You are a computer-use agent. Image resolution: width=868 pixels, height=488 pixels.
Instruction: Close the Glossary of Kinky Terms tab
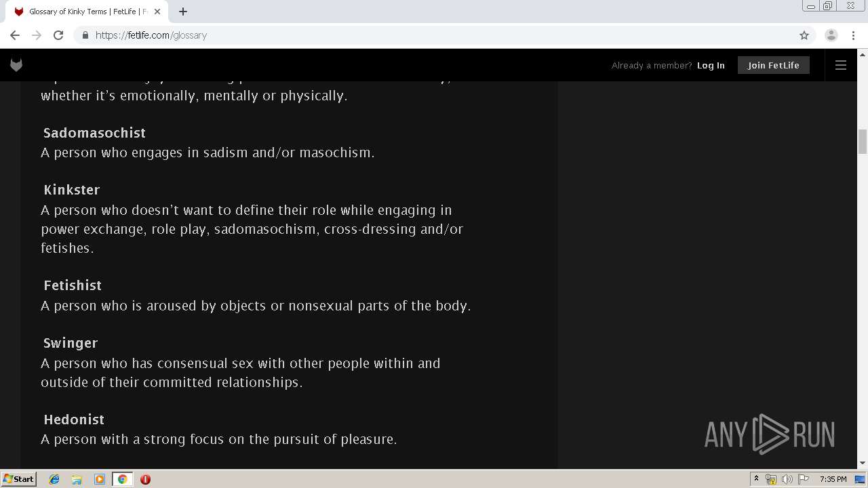click(158, 12)
